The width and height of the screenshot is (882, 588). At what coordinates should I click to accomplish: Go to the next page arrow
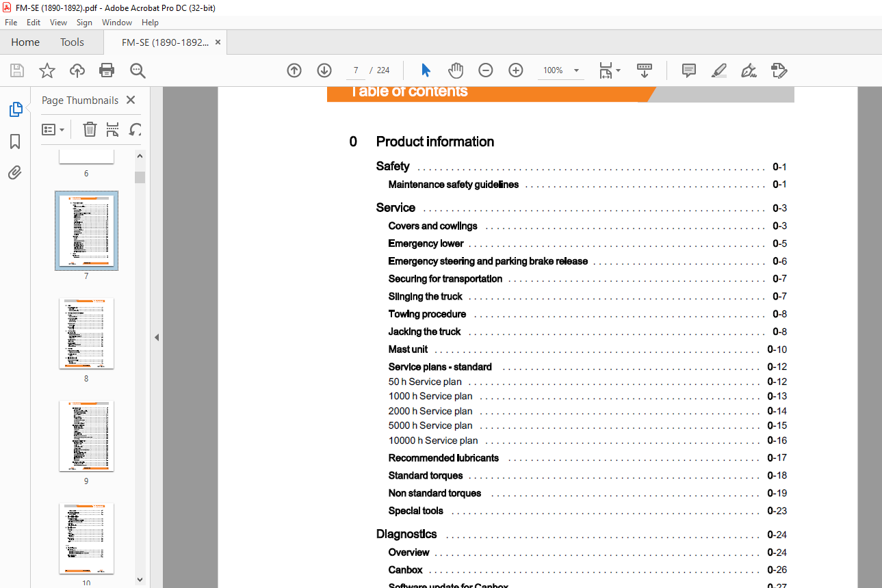coord(324,70)
